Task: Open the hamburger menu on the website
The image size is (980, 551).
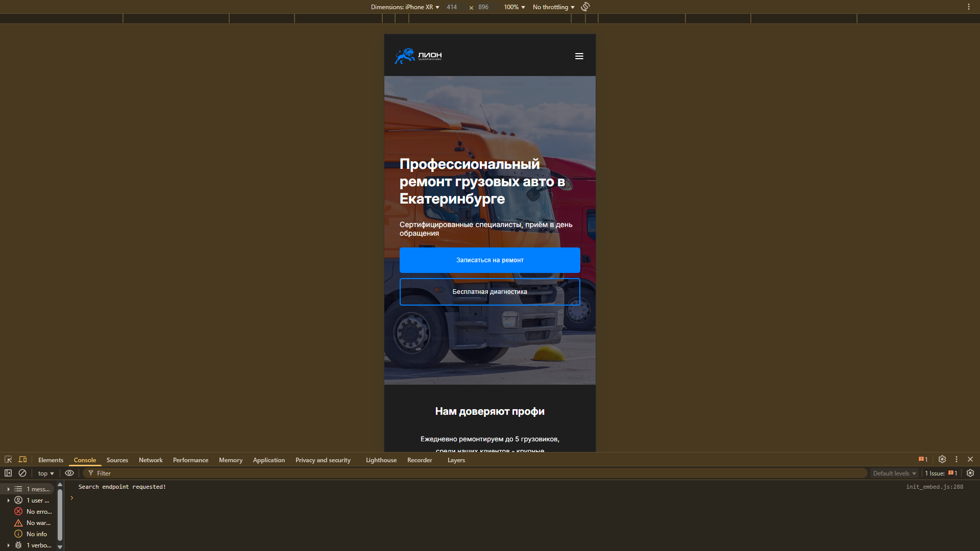Action: (x=579, y=56)
